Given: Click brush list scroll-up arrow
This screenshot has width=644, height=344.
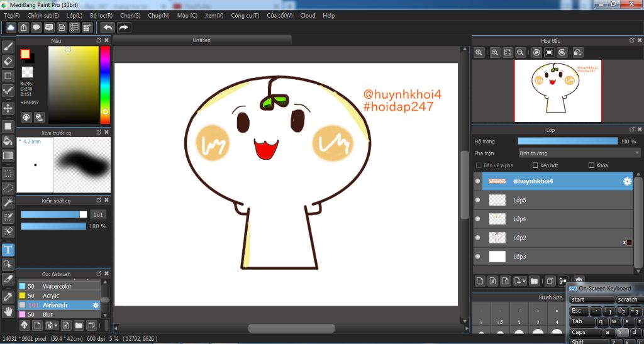Looking at the screenshot, I should click(x=105, y=282).
